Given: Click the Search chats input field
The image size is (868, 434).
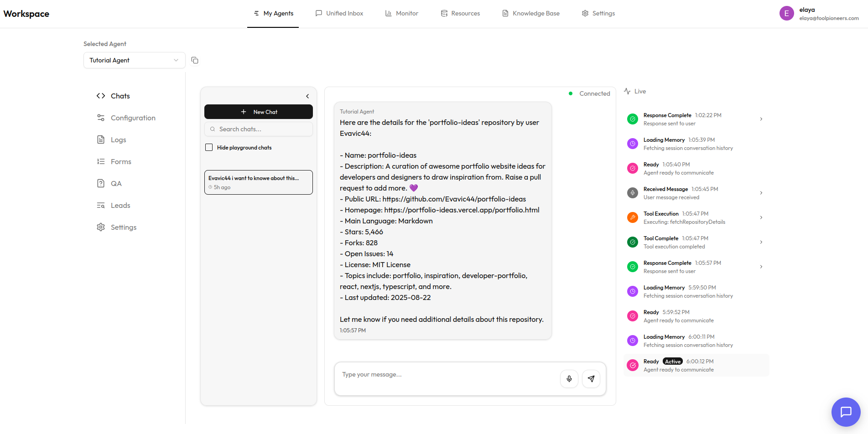Looking at the screenshot, I should click(x=259, y=129).
